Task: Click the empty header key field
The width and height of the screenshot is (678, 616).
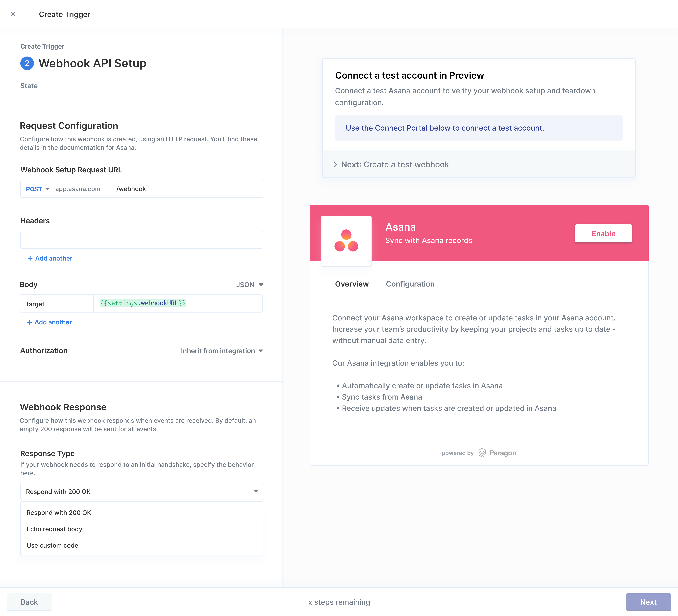Action: (x=57, y=239)
